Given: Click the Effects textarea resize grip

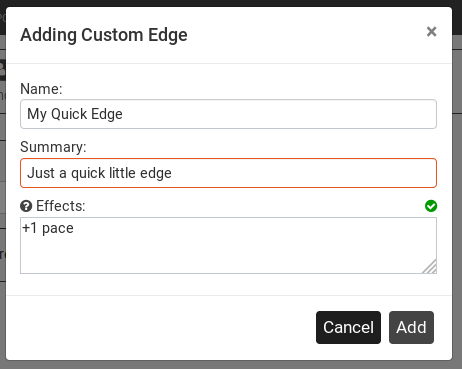Looking at the screenshot, I should (x=430, y=266).
